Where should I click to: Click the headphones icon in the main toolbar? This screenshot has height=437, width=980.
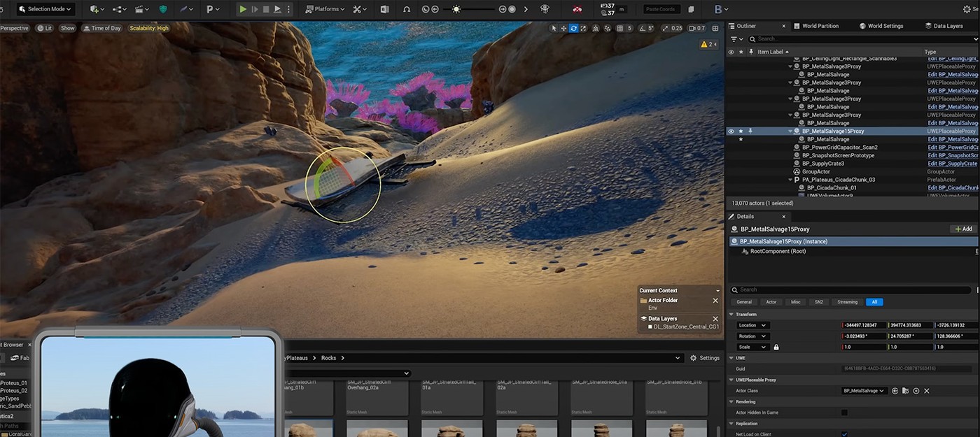coord(407,9)
